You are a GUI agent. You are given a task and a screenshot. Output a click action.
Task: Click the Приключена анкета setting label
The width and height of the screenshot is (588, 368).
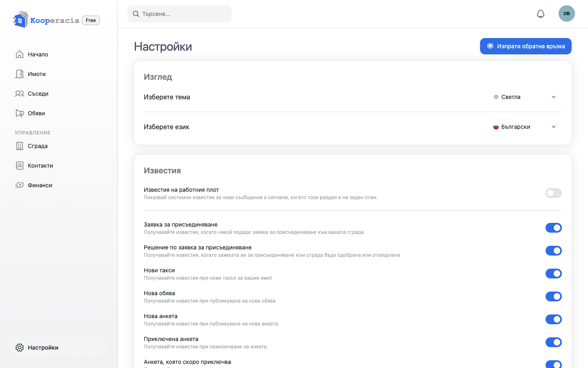(171, 339)
